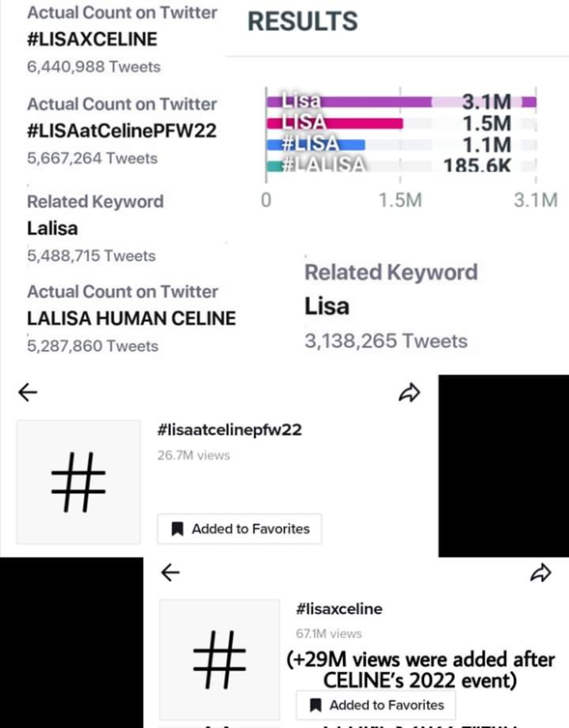Tap back arrow beside #lisaatcelinepfw22 page
Image resolution: width=569 pixels, height=728 pixels.
coord(27,393)
